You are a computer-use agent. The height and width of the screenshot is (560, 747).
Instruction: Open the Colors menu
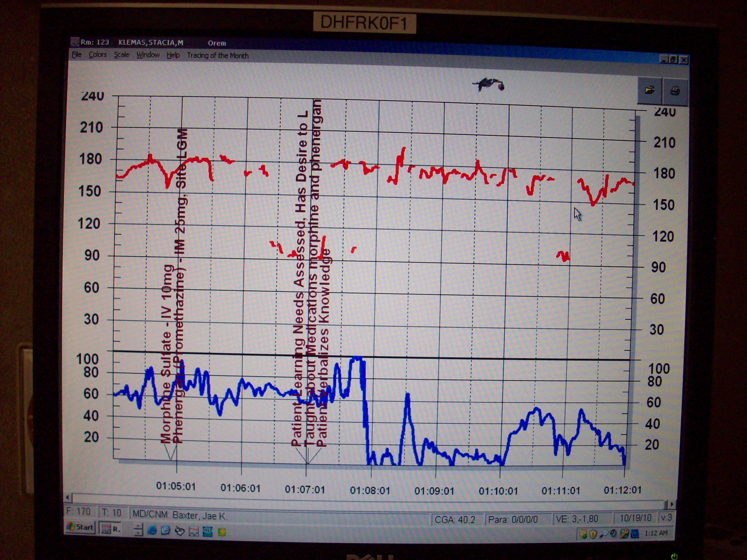[x=98, y=55]
